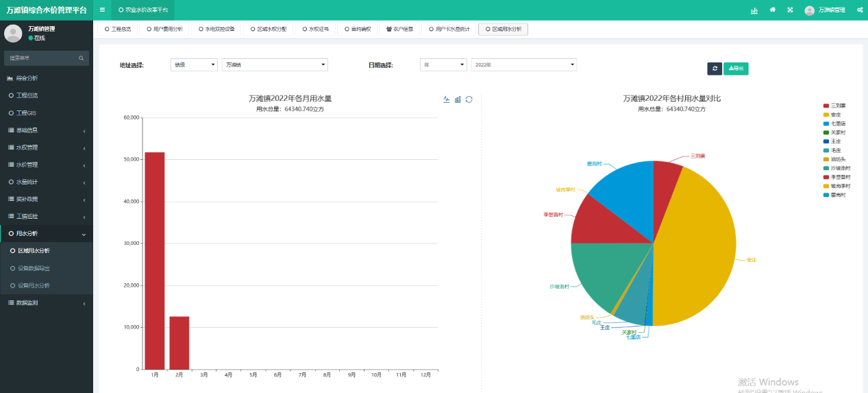
Task: Switch chart to bar view icon
Action: click(x=458, y=99)
